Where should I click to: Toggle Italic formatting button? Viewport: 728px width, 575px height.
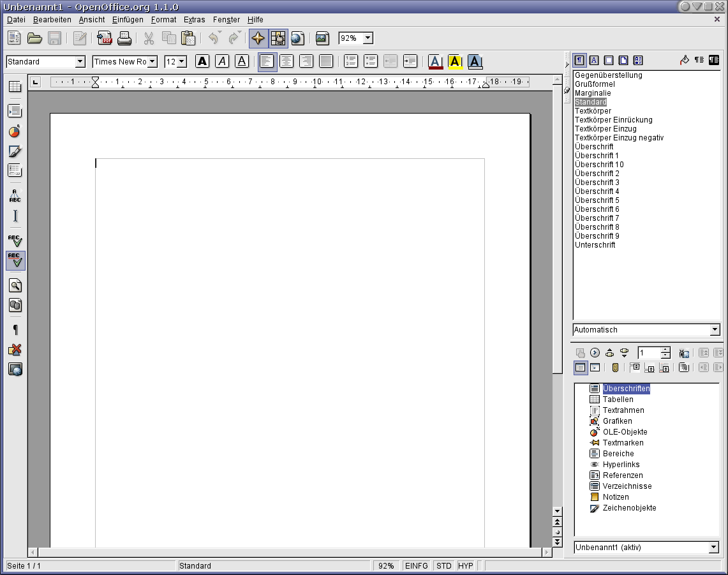(221, 61)
